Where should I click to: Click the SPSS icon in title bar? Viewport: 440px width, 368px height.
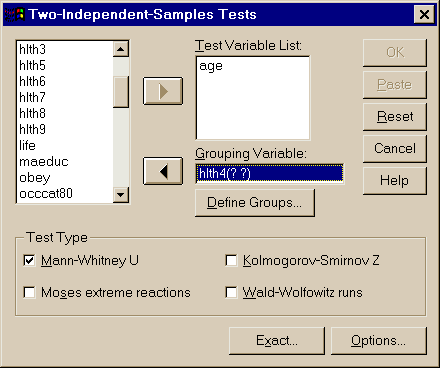click(x=15, y=14)
